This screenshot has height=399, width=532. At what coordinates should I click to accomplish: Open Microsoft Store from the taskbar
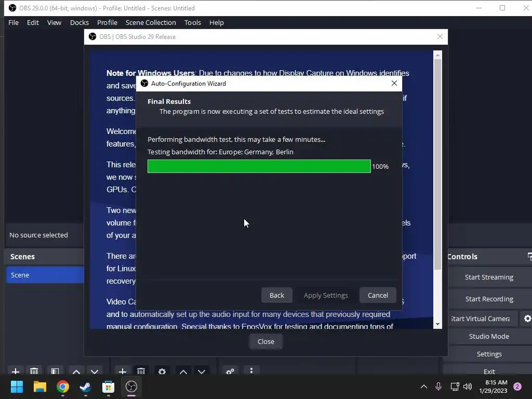(x=108, y=387)
